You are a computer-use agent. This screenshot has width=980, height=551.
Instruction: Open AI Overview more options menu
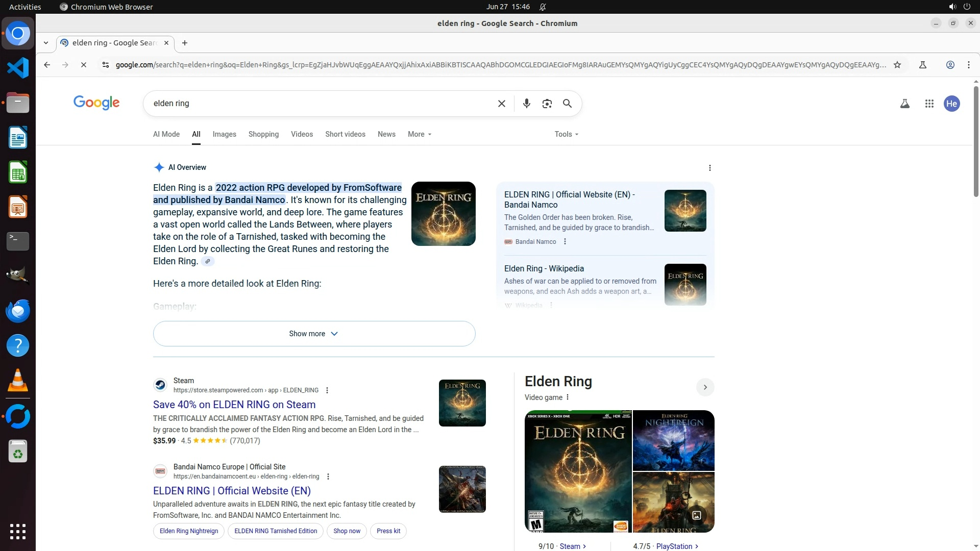pyautogui.click(x=709, y=168)
